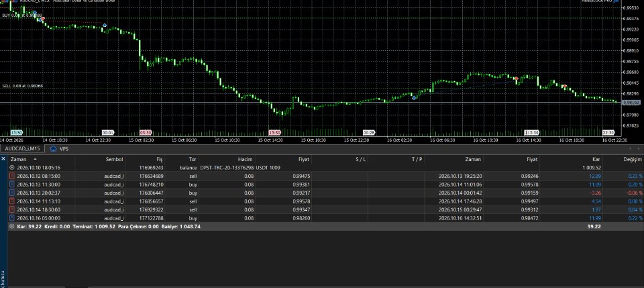Select closing price 0.99246
This screenshot has width=644, height=288.
click(x=529, y=176)
